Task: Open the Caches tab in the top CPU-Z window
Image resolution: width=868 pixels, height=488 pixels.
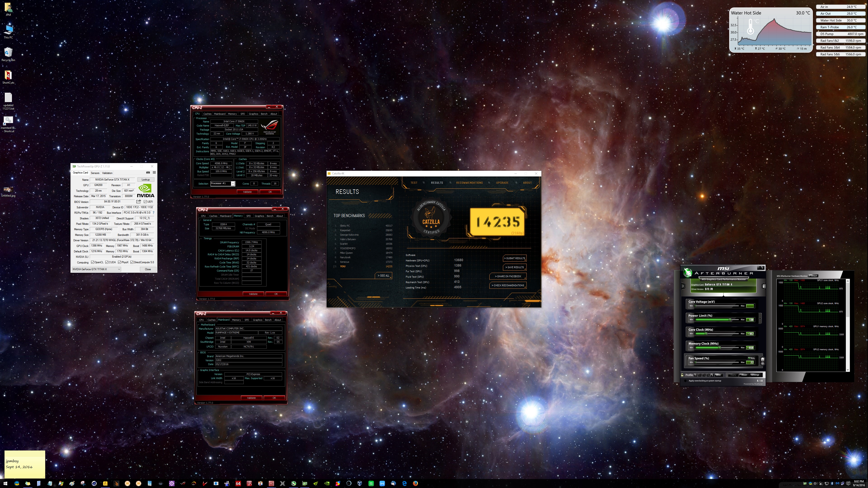Action: point(207,114)
